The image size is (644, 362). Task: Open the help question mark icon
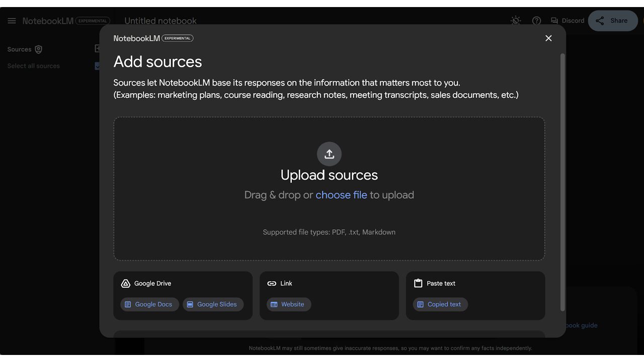(x=537, y=21)
